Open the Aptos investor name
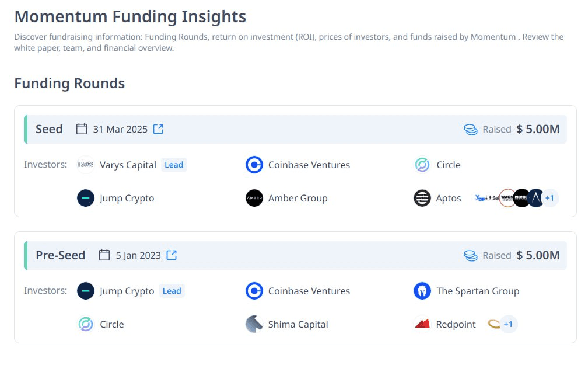The width and height of the screenshot is (588, 365). [449, 198]
